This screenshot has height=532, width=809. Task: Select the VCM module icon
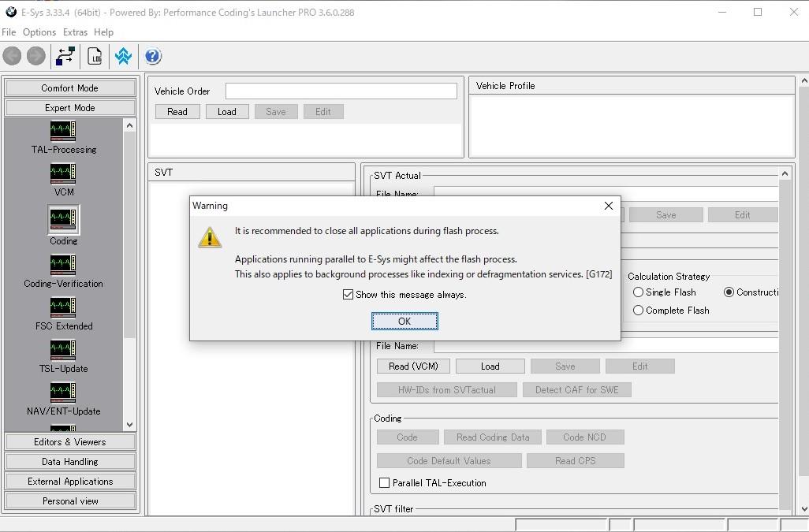click(63, 173)
